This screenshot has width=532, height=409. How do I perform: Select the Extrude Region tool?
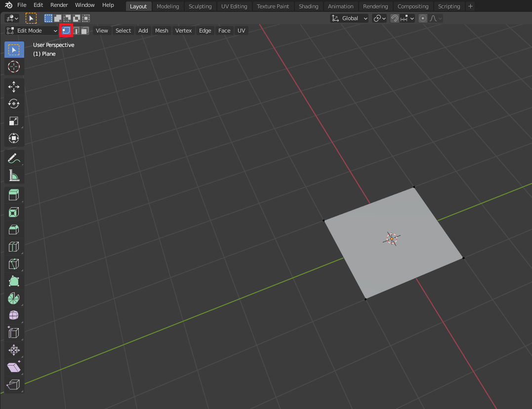[x=14, y=195]
